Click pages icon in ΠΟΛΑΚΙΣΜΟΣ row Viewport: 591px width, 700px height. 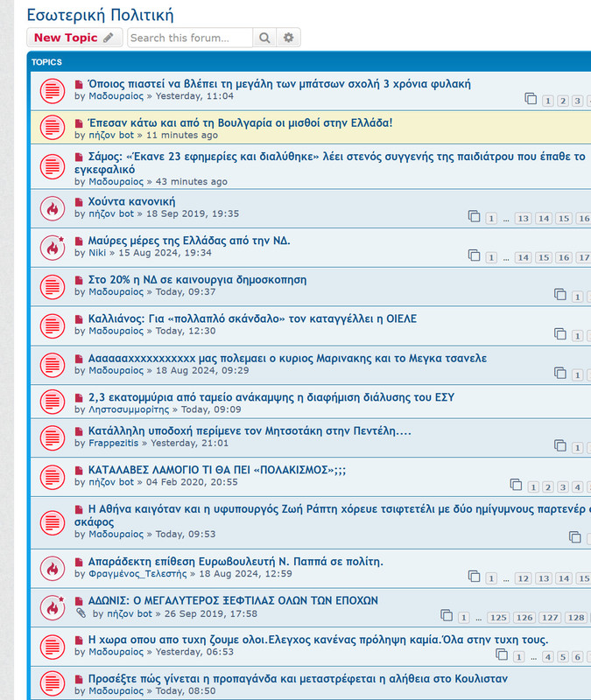516,485
